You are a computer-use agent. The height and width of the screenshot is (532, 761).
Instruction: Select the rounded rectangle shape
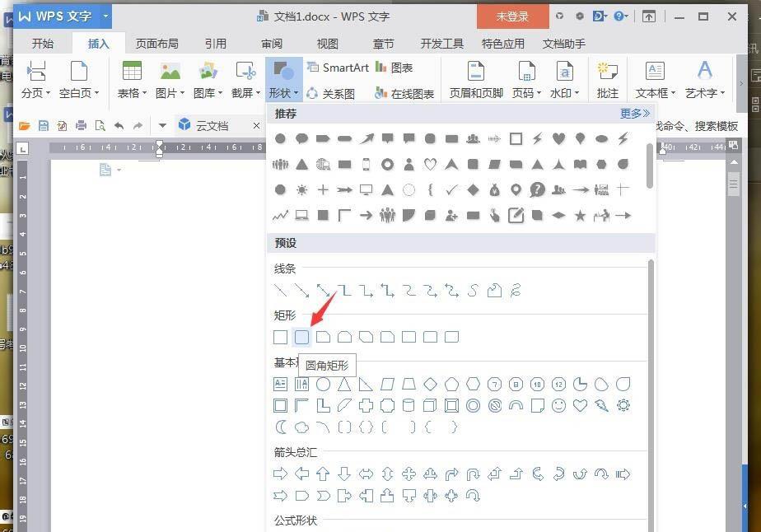coord(302,336)
